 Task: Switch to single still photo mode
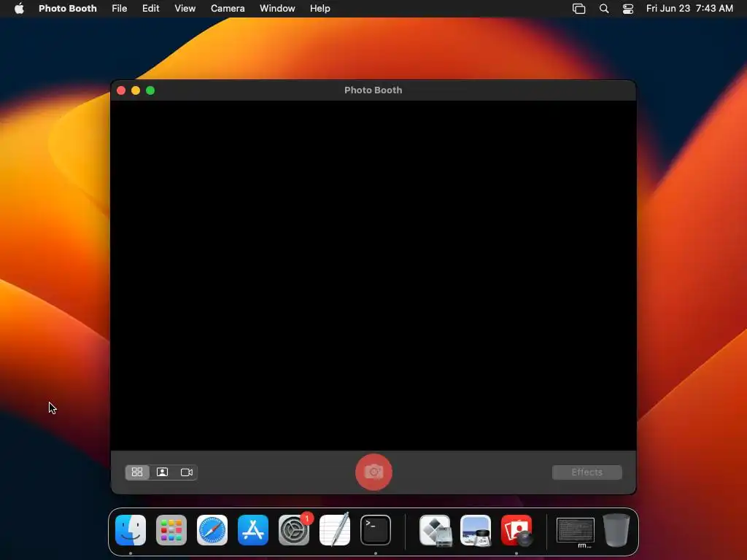[x=162, y=472]
